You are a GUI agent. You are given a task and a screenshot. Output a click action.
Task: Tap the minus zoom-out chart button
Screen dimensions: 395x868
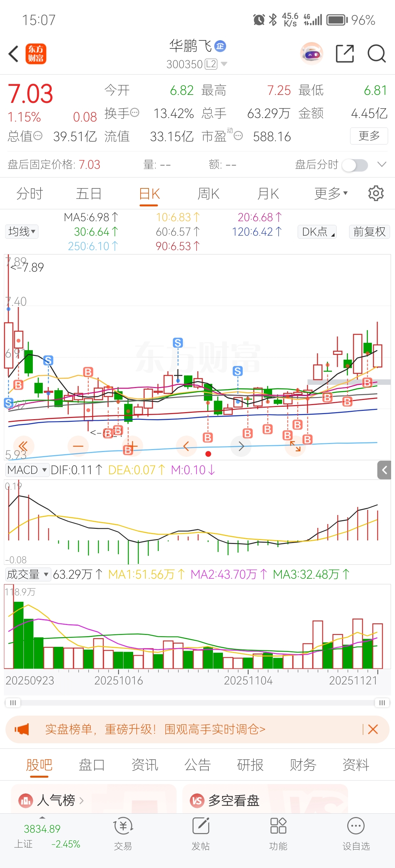click(78, 447)
